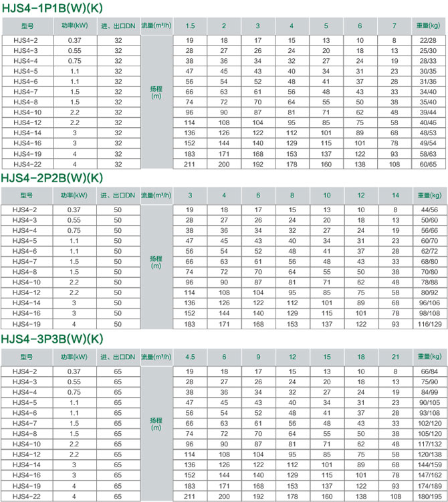The image size is (448, 502).
Task: Select weight cell 147/162
Action: point(429,475)
